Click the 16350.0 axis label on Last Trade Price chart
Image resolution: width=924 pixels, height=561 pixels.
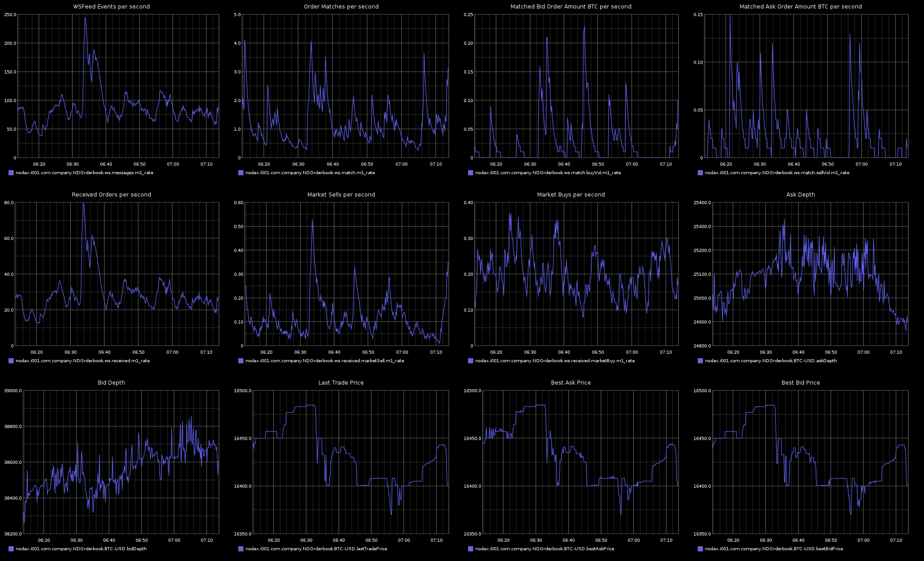pos(243,534)
